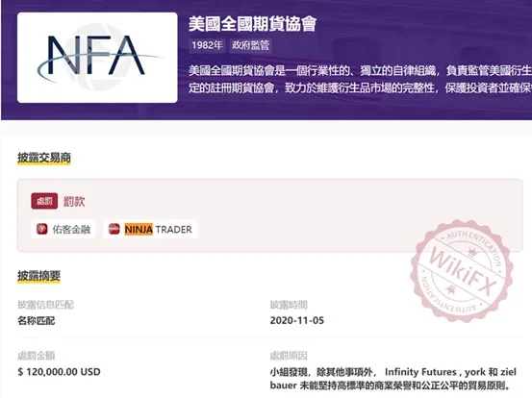
Task: Click the Infinity Futures penalty reason text
Action: pos(393,379)
